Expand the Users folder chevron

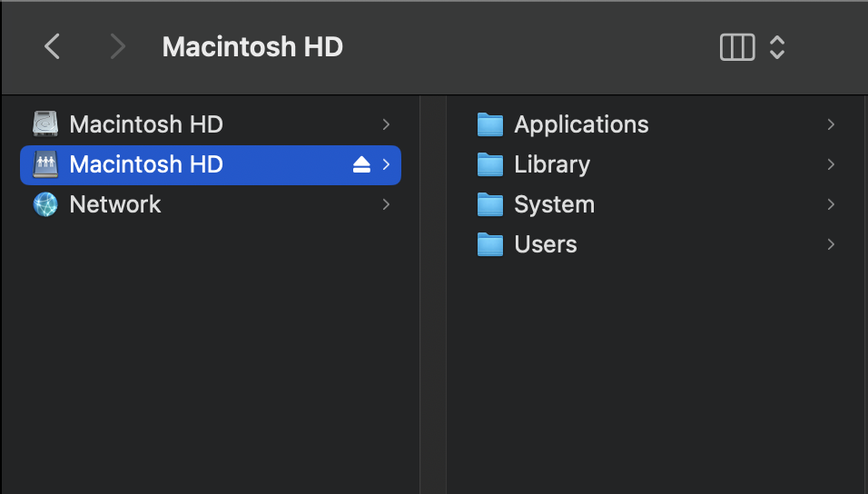pyautogui.click(x=831, y=244)
